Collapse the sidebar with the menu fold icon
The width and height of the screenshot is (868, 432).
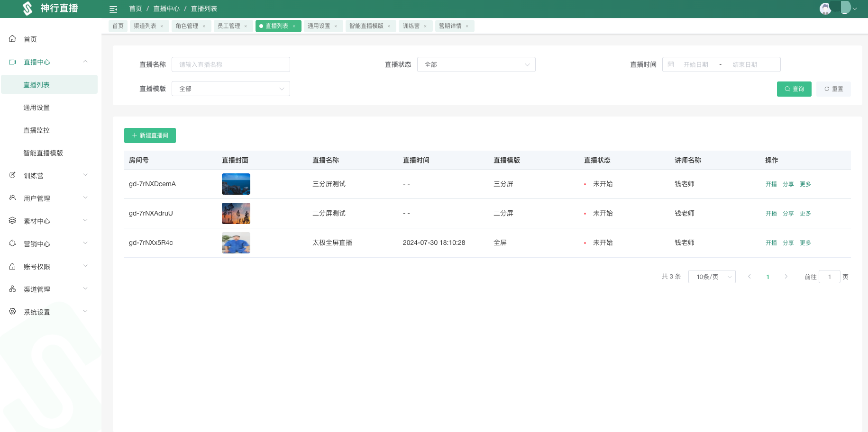[113, 9]
